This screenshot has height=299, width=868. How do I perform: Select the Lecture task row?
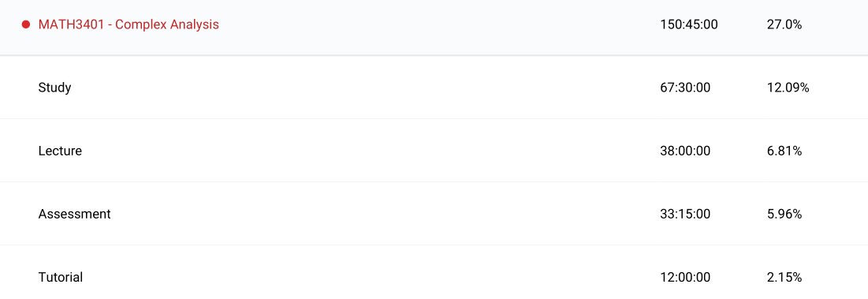pyautogui.click(x=434, y=151)
